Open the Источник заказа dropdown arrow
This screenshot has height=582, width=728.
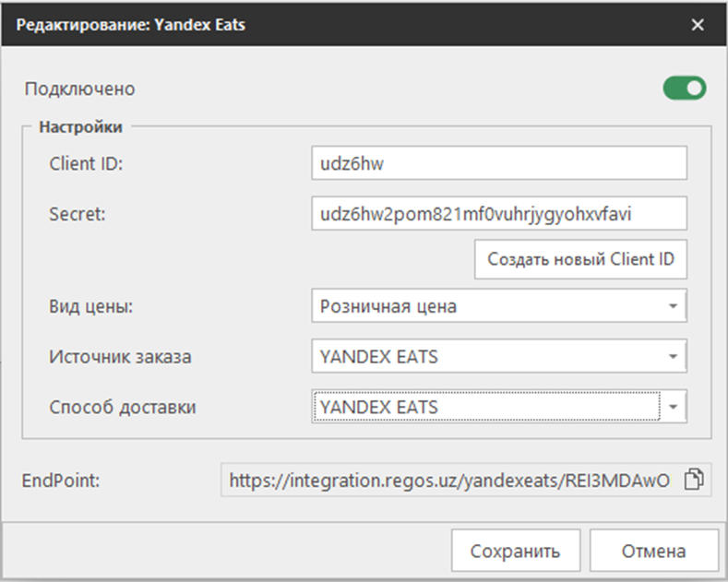click(674, 356)
